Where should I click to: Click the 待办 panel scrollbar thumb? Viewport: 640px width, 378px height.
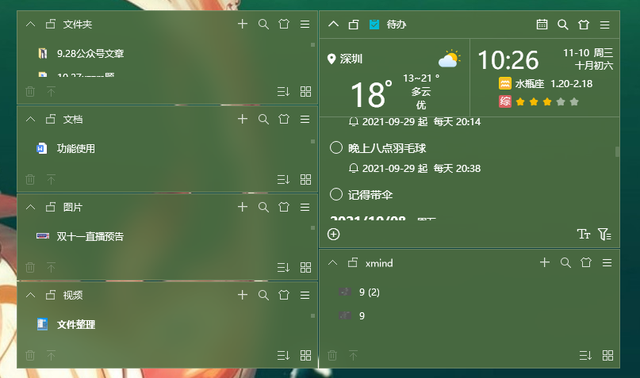click(617, 151)
